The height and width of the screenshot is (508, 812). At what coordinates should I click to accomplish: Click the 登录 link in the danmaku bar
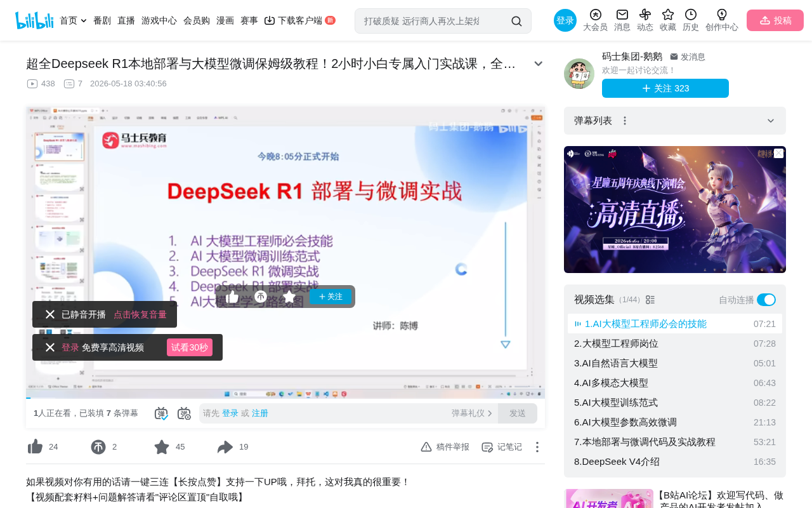pyautogui.click(x=230, y=413)
